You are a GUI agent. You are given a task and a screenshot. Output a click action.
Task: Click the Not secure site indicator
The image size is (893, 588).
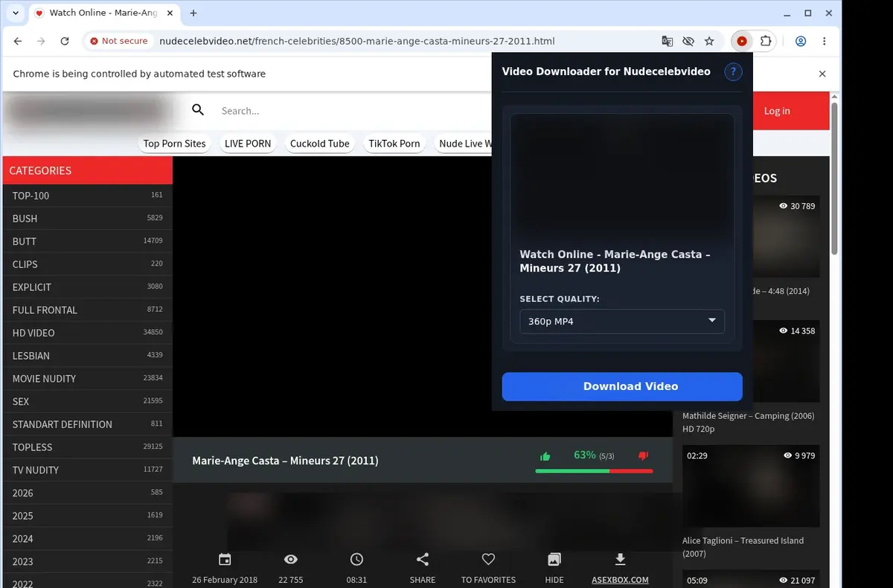pyautogui.click(x=119, y=42)
